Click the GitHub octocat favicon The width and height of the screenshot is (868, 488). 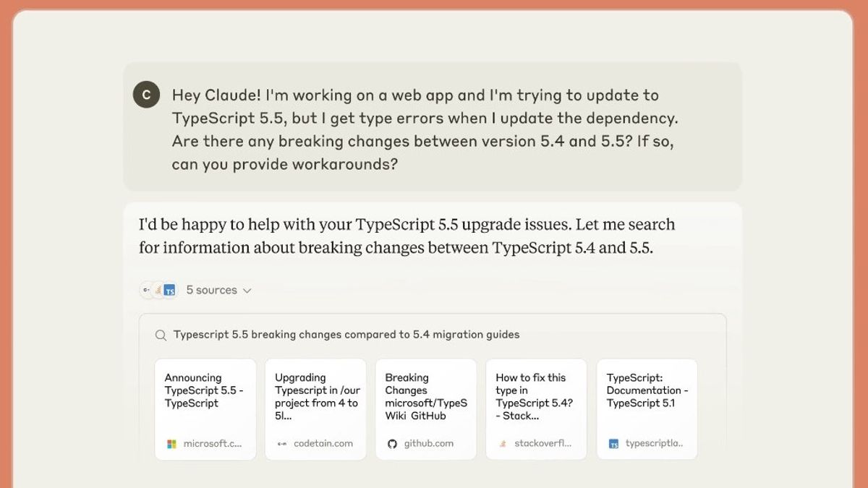click(392, 444)
